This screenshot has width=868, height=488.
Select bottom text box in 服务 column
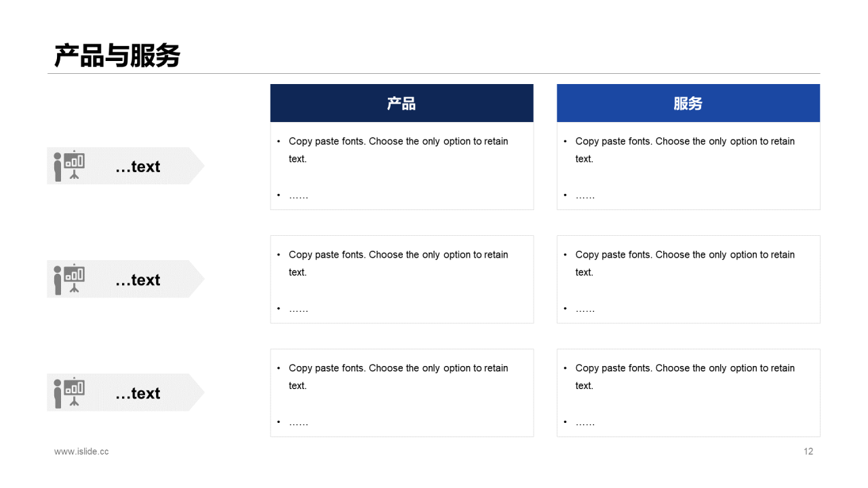[x=688, y=392]
